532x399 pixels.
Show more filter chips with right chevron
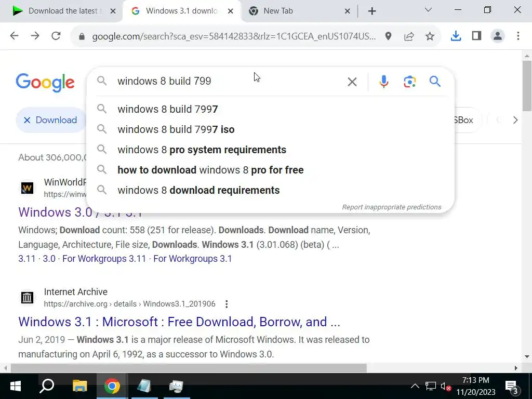click(x=515, y=120)
